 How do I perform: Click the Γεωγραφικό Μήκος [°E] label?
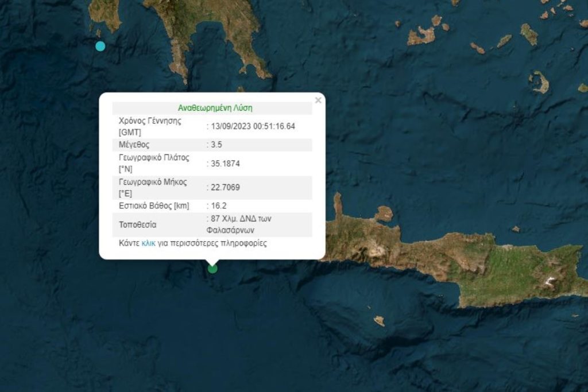[x=153, y=187]
